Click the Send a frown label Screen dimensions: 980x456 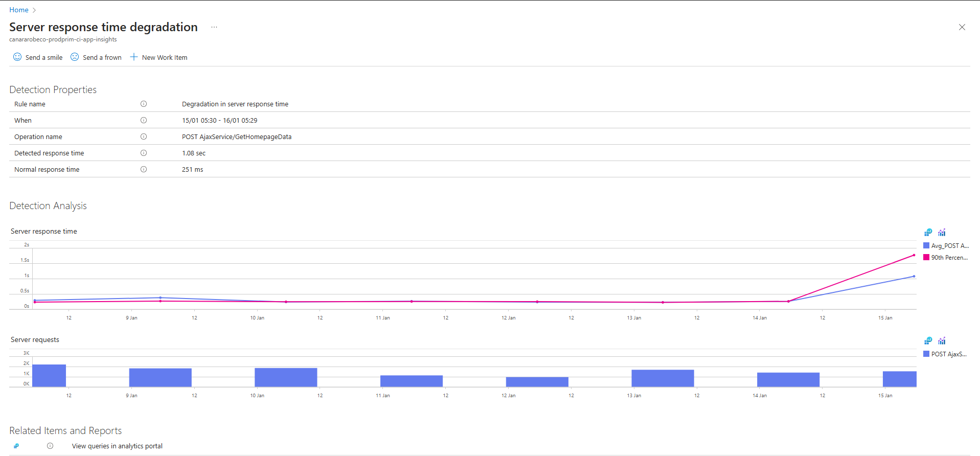102,57
